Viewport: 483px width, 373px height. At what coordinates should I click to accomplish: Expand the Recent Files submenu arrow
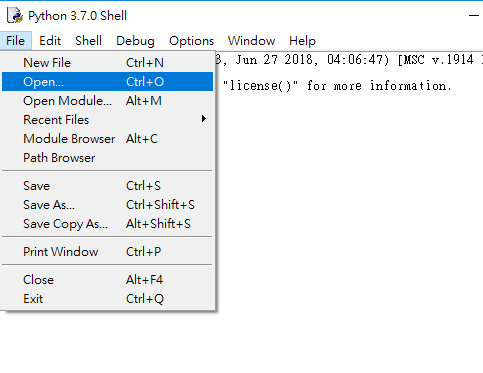tap(204, 119)
